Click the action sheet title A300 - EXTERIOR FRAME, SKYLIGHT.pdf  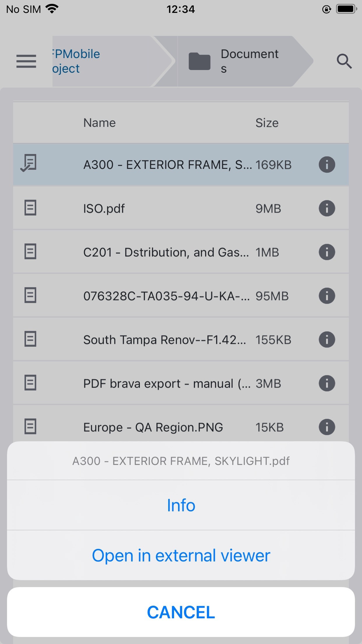point(181,461)
